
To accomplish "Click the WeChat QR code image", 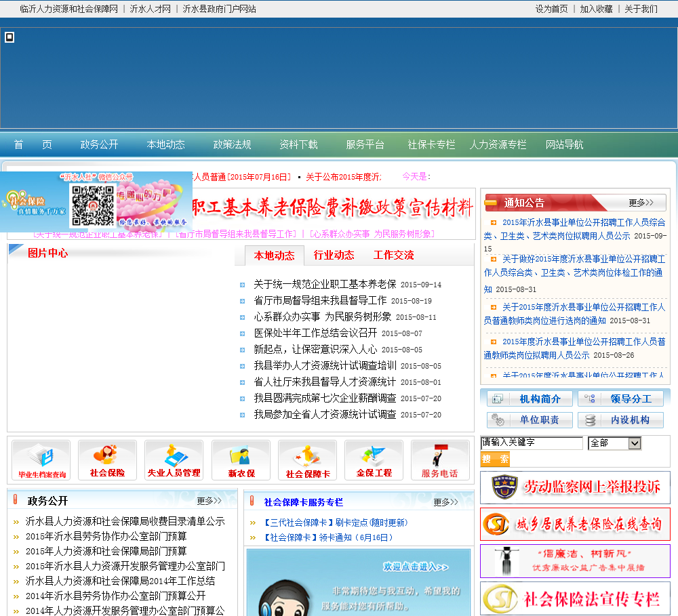I will (x=92, y=206).
